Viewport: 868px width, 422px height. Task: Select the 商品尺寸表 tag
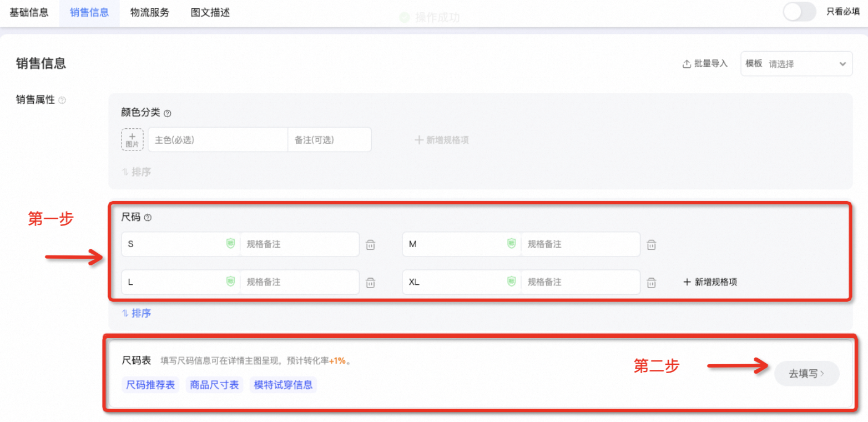(214, 385)
